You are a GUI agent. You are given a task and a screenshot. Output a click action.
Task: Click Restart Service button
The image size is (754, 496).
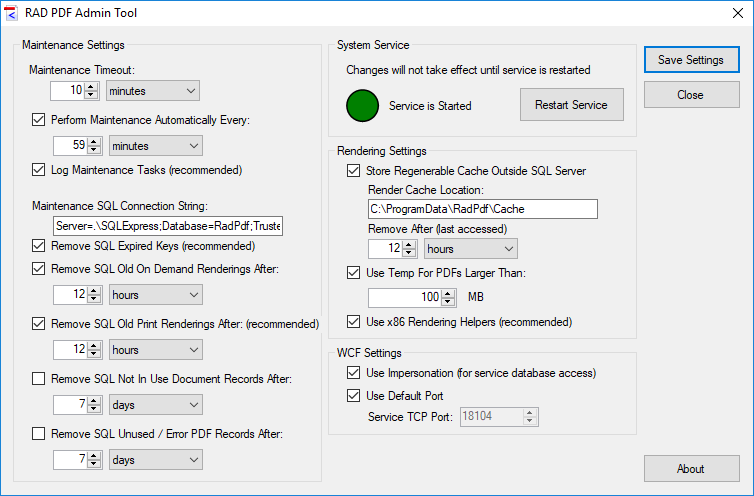point(572,104)
